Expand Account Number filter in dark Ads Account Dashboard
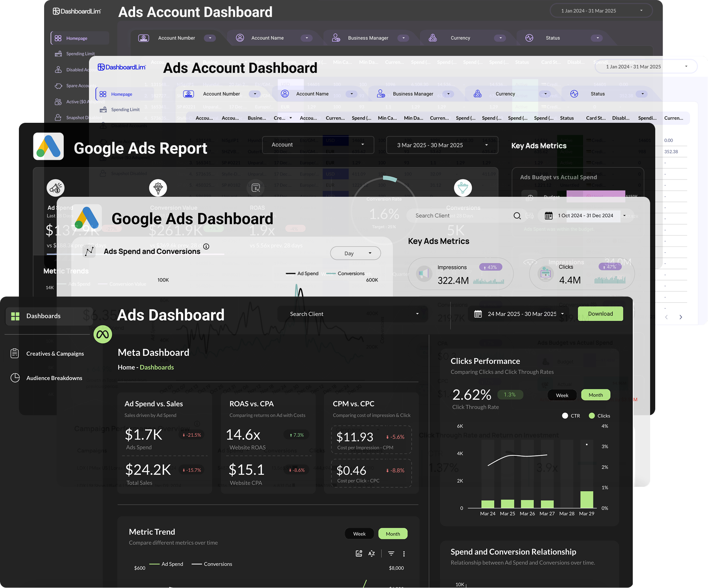This screenshot has width=708, height=588. [210, 38]
